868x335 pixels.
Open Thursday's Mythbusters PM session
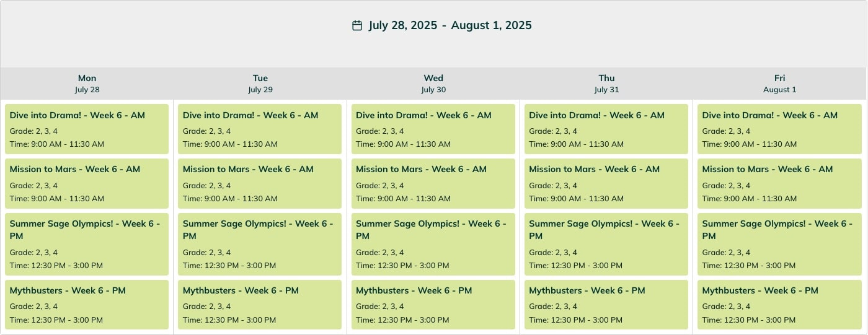point(606,305)
